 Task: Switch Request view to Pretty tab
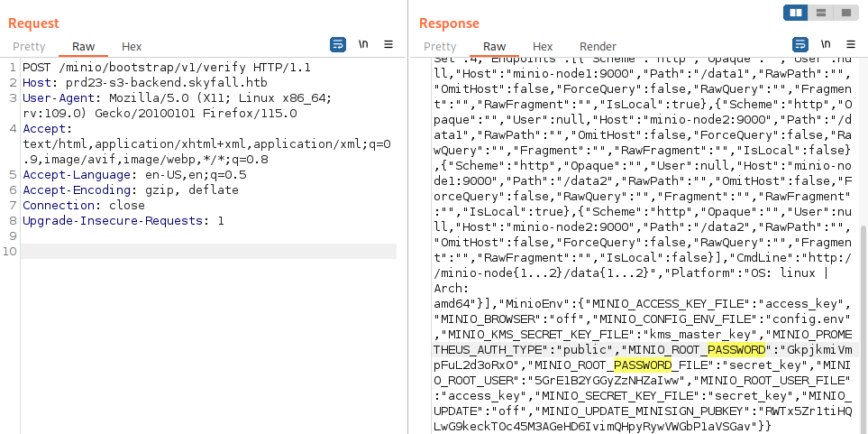(x=29, y=47)
